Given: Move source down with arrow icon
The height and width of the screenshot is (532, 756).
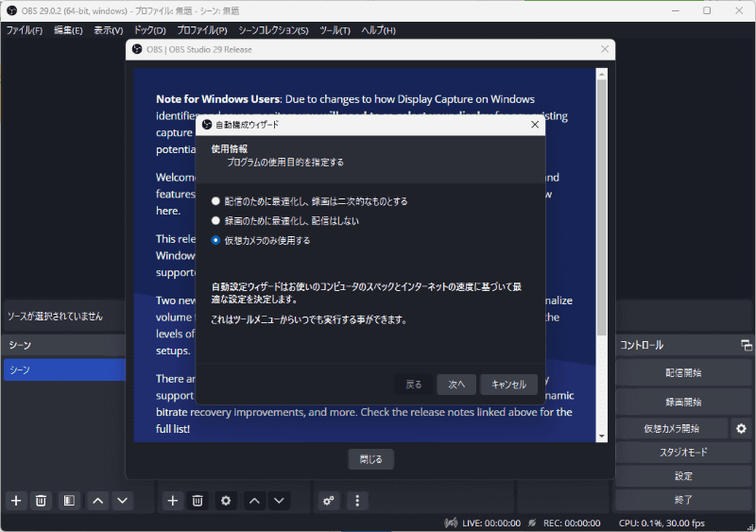Looking at the screenshot, I should click(279, 501).
